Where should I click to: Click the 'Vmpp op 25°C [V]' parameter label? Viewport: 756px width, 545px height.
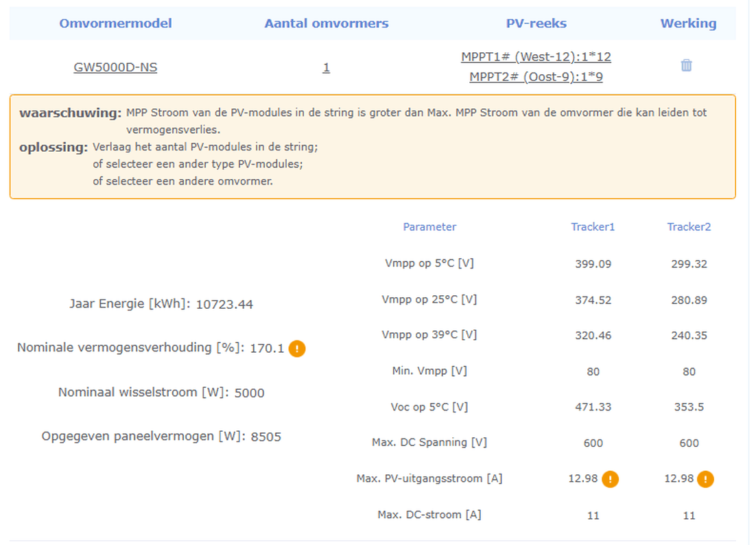[x=429, y=299]
